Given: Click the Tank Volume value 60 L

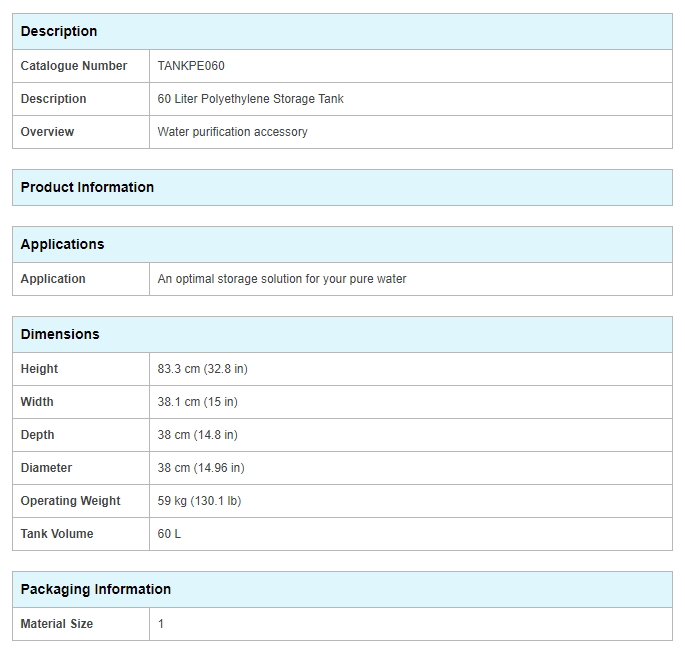Looking at the screenshot, I should [x=169, y=534].
